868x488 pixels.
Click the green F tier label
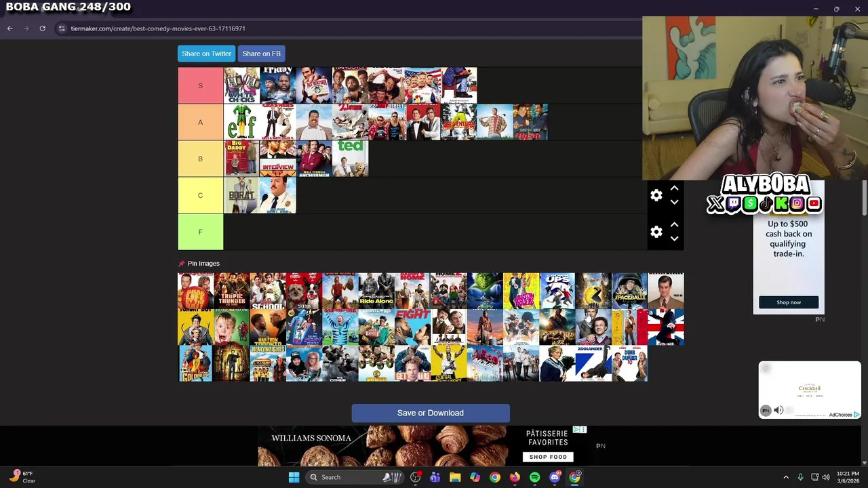click(x=200, y=232)
